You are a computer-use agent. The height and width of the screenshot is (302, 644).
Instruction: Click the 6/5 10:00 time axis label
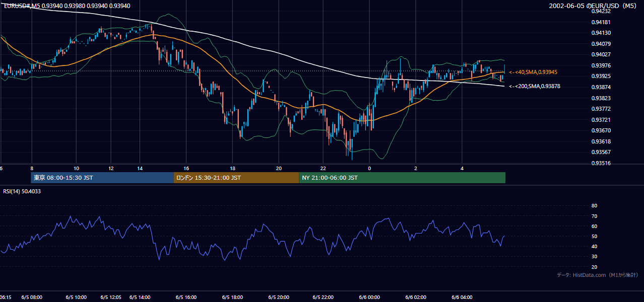pos(76,297)
